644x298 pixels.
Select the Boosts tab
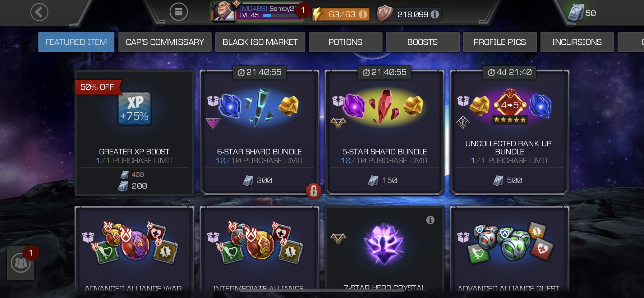pyautogui.click(x=423, y=42)
